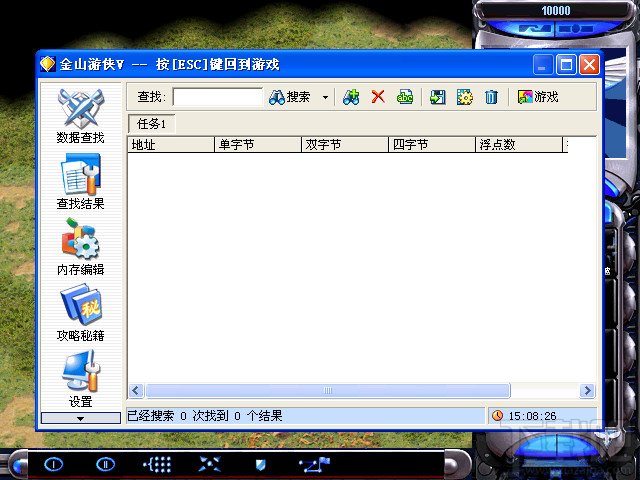Click the horizontal scrollbar left arrow
Image resolution: width=640 pixels, height=480 pixels.
coord(136,391)
